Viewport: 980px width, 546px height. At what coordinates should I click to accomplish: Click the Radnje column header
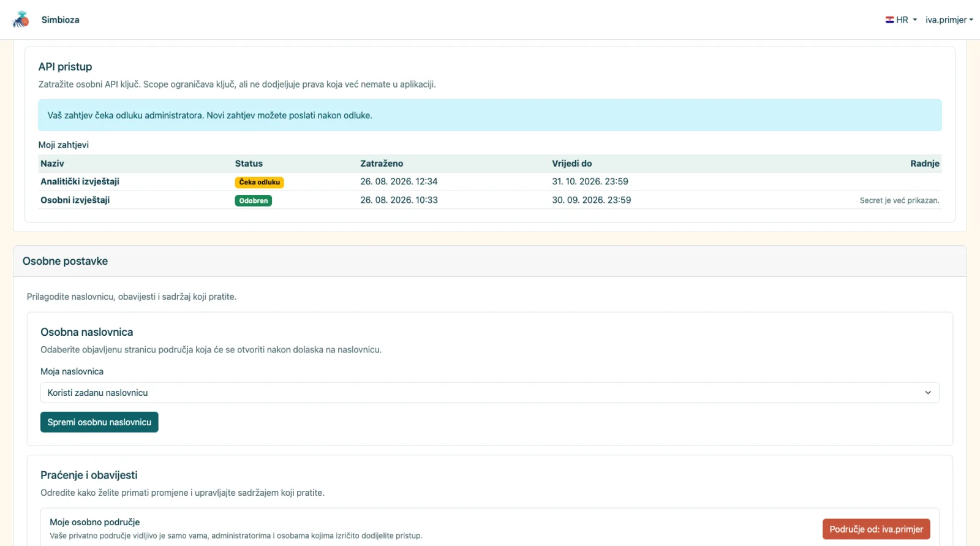coord(925,164)
